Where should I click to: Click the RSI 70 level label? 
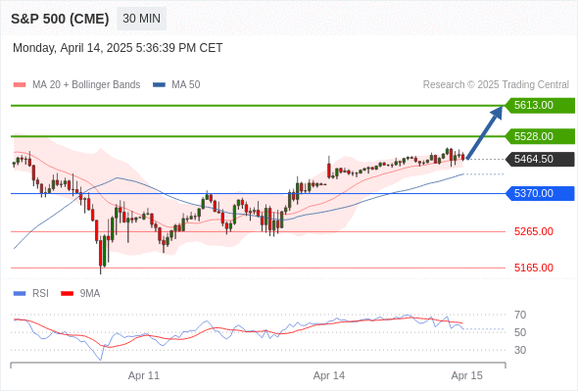[520, 315]
